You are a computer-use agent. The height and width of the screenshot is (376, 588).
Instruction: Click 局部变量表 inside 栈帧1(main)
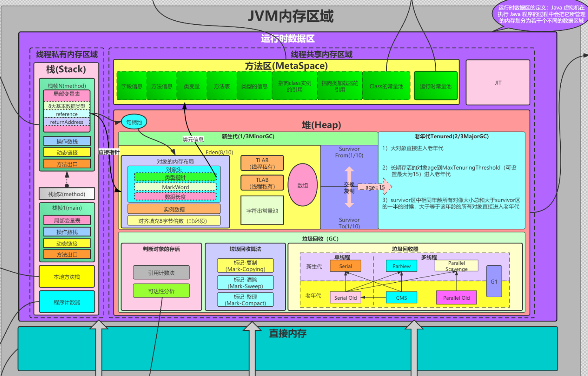tap(67, 220)
